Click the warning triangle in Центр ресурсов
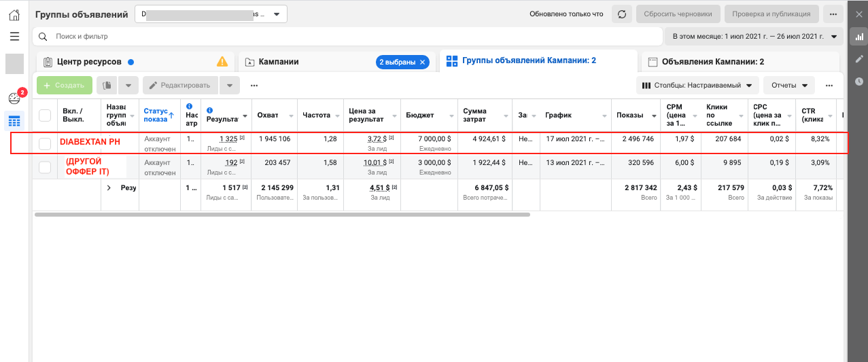This screenshot has height=362, width=868. coord(222,62)
